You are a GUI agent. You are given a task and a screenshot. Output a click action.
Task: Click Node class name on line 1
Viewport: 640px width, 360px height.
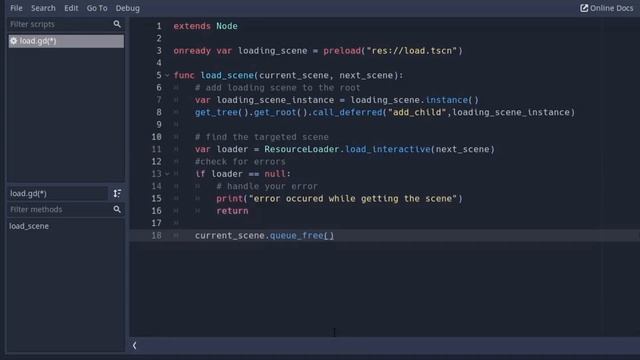[x=227, y=26]
